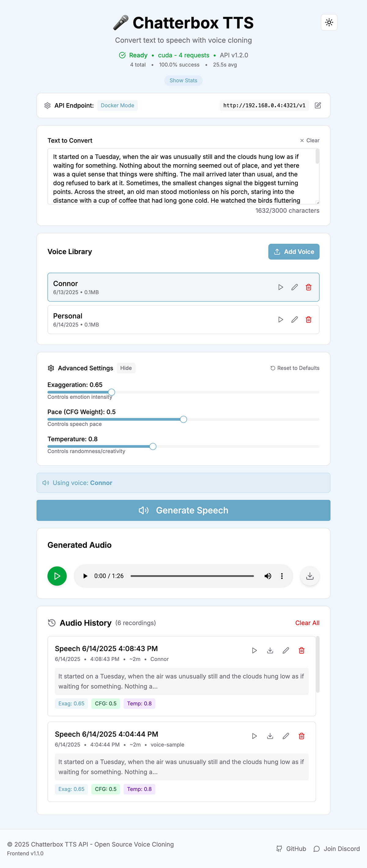The width and height of the screenshot is (367, 868).
Task: Play preview of Connor voice
Action: (x=280, y=287)
